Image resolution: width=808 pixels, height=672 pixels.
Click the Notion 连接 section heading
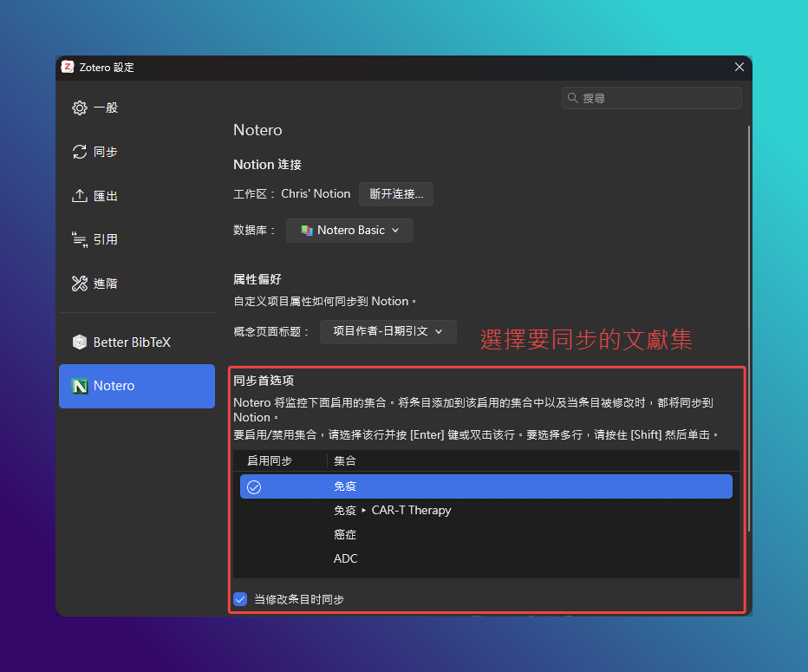click(x=267, y=165)
